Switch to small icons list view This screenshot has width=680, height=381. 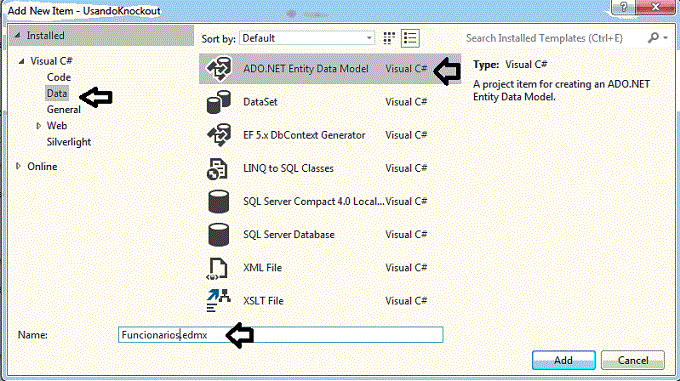tap(410, 38)
